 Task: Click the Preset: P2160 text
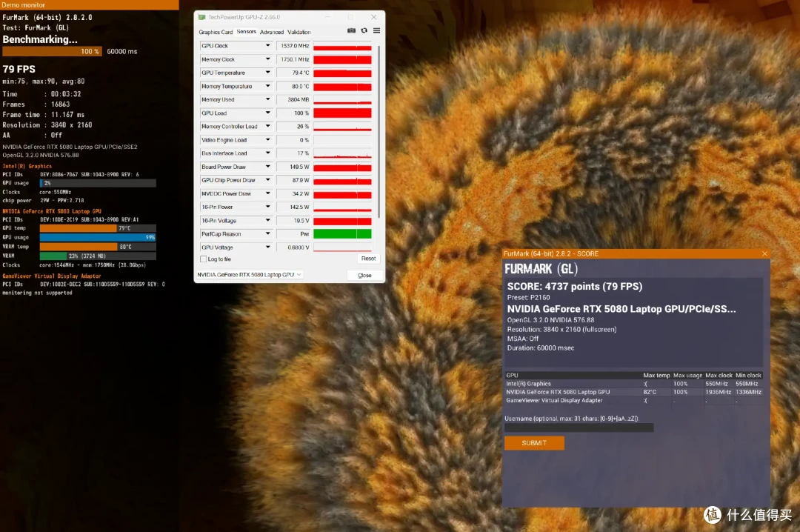[x=529, y=298]
